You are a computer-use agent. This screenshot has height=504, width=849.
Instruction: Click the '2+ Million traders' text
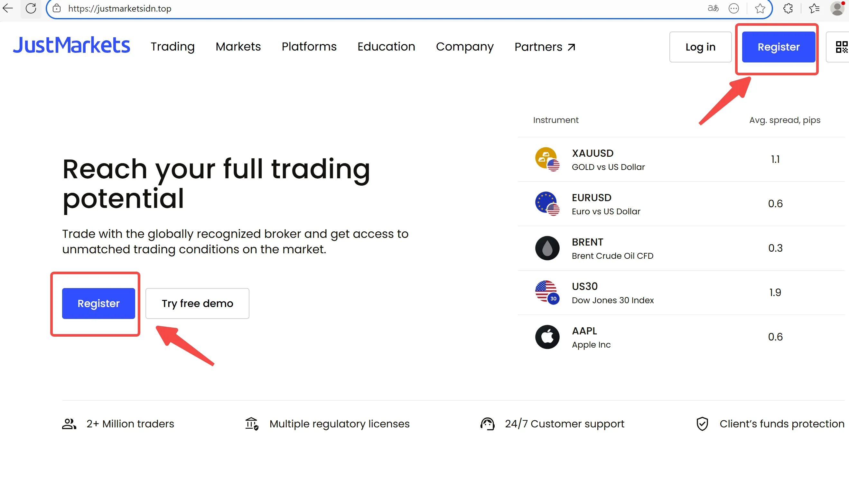130,424
